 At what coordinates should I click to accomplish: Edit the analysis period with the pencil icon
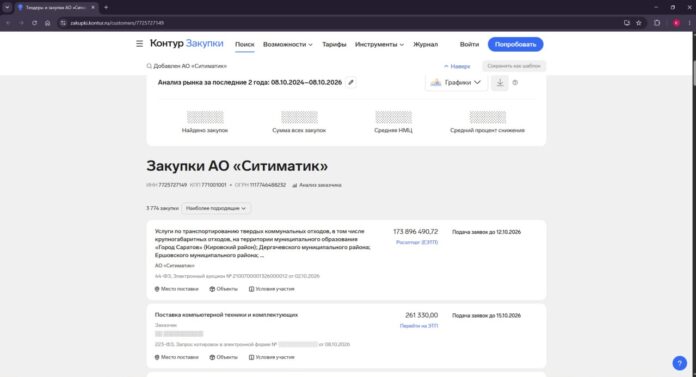tap(351, 82)
